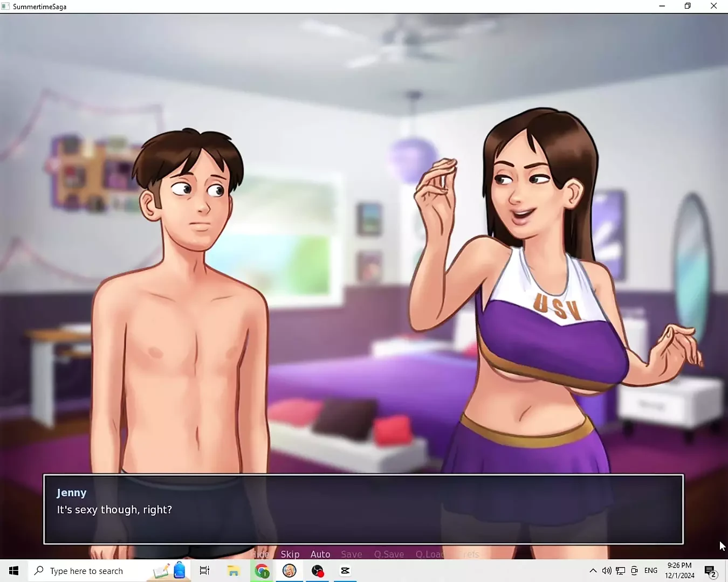This screenshot has width=728, height=582.
Task: Open network settings tray icon
Action: [x=621, y=571]
